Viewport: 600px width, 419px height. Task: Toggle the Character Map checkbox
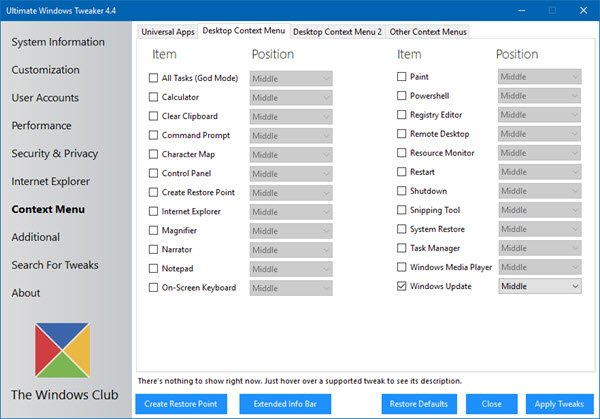153,154
